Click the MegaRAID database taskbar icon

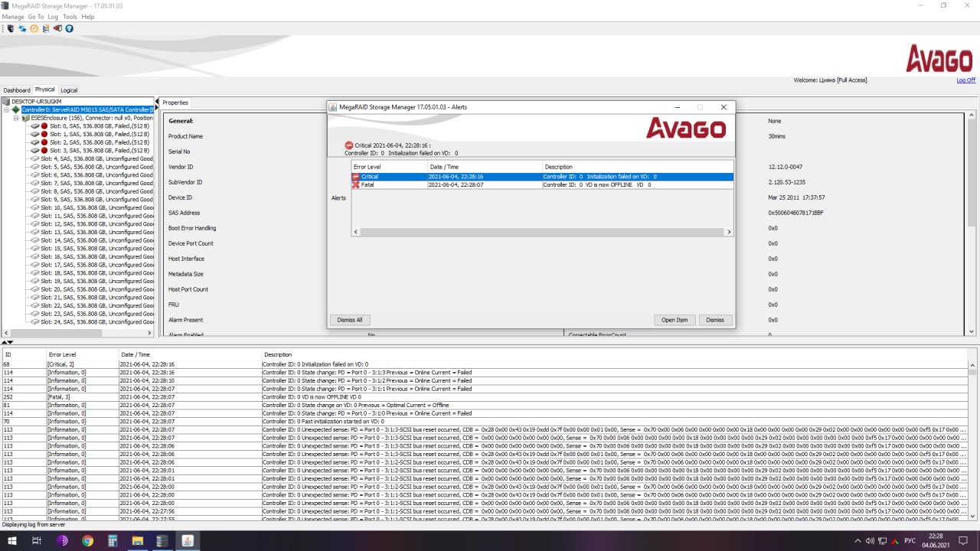[x=162, y=541]
